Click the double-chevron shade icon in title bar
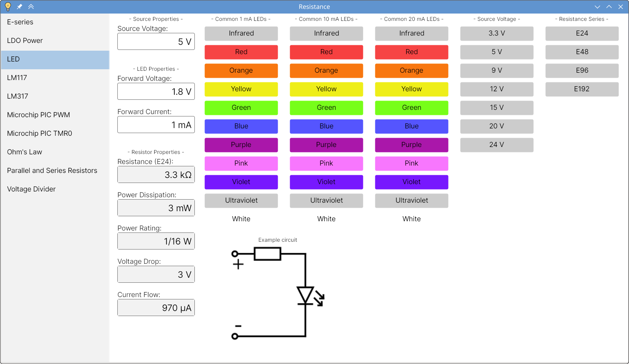 (x=31, y=7)
